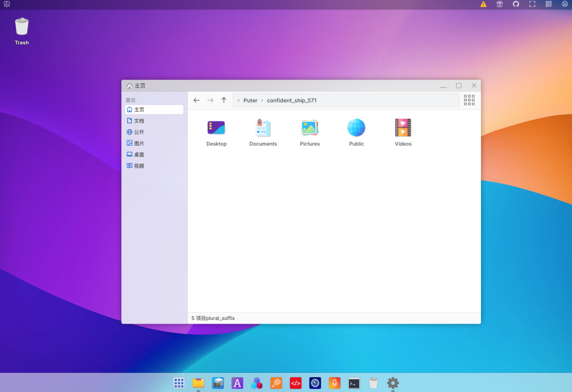Screen dimensions: 572x392
Task: Select 视频 in the sidebar
Action: tap(154, 166)
